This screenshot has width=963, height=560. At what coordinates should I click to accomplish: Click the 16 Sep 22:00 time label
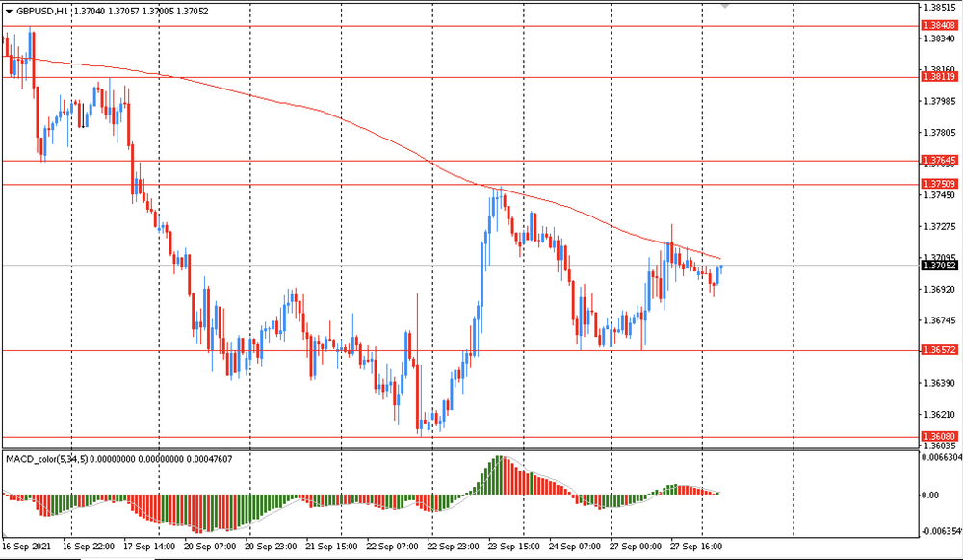coord(89,547)
